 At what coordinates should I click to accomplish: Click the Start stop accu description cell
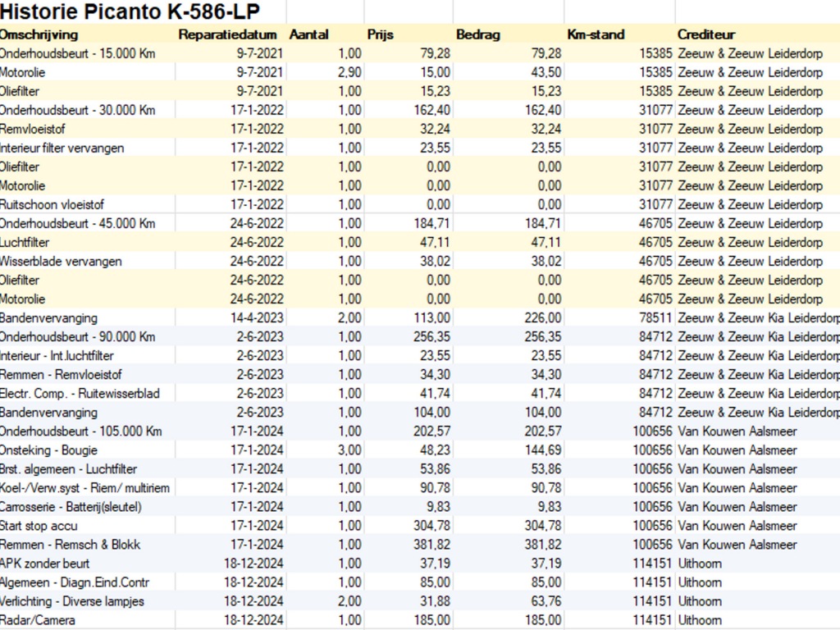39,526
